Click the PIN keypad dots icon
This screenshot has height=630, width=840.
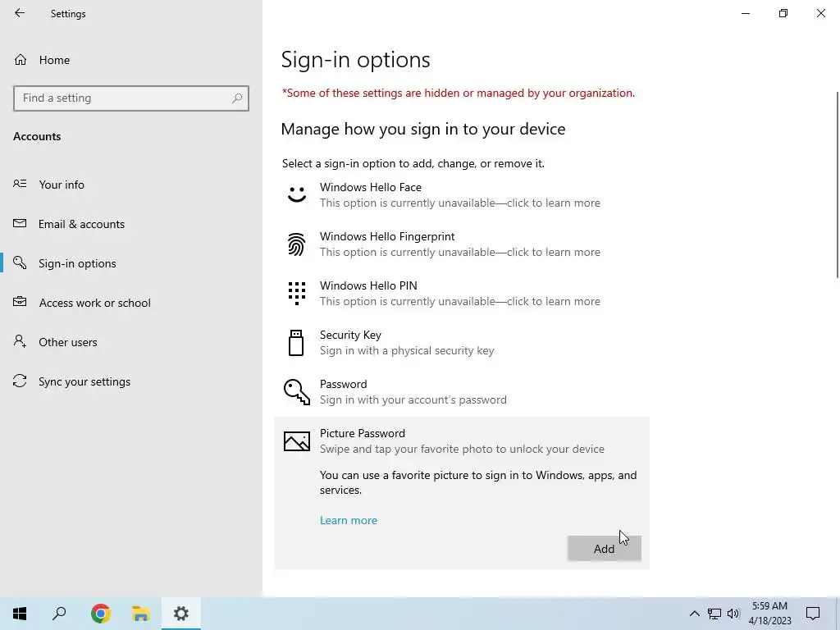297,294
